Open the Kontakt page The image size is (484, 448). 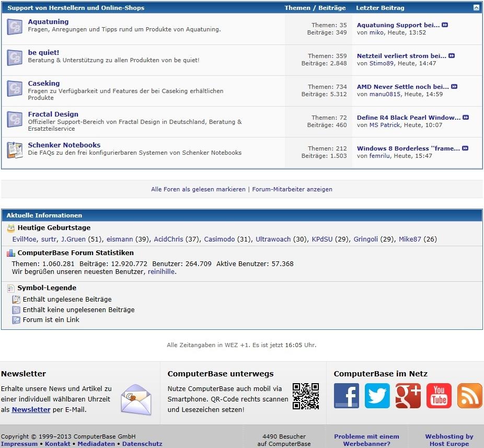tap(57, 444)
